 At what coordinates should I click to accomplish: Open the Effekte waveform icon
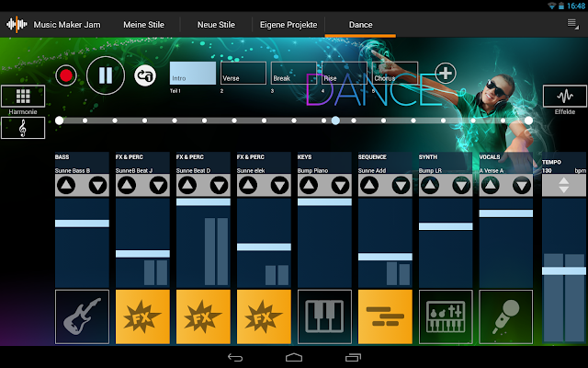tap(565, 96)
